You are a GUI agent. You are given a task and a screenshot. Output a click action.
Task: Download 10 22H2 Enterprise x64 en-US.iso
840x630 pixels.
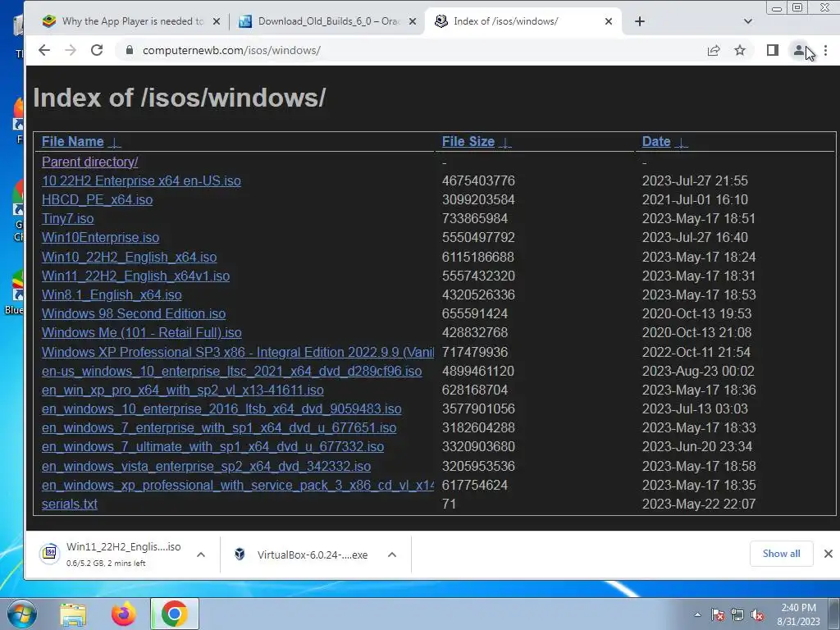point(141,180)
